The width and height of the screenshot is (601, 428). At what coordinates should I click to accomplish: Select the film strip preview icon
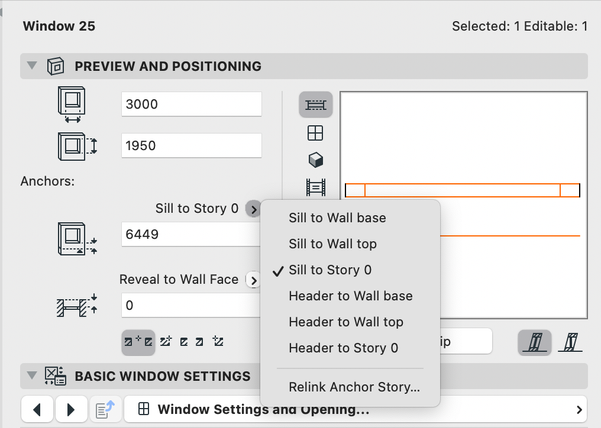(315, 186)
